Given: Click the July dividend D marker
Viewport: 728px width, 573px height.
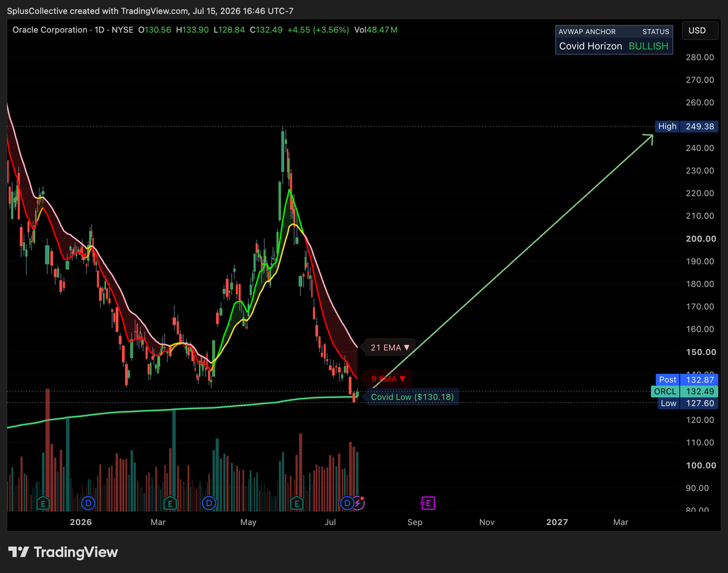Looking at the screenshot, I should point(347,503).
